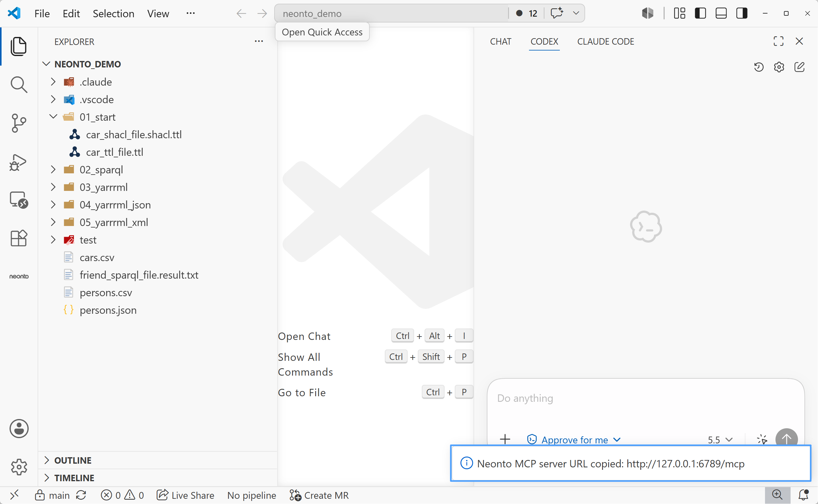The image size is (818, 504).
Task: Open the chat dropdown arrow in title bar
Action: [x=576, y=13]
